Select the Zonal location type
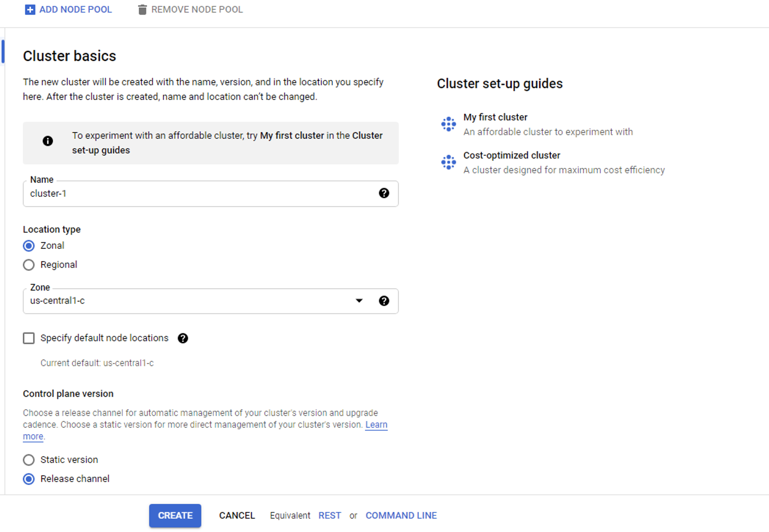The width and height of the screenshot is (769, 532). pos(29,245)
